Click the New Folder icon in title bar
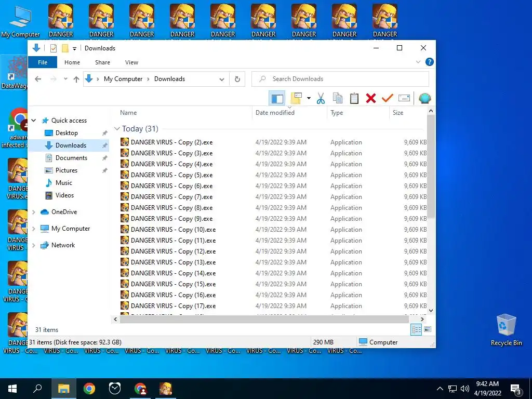This screenshot has height=399, width=532. tap(65, 48)
